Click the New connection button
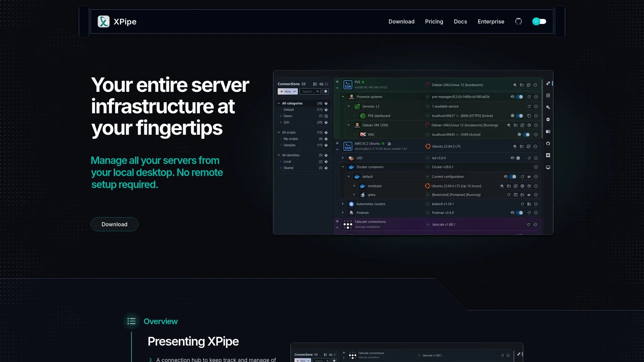The image size is (644, 362). 288,92
